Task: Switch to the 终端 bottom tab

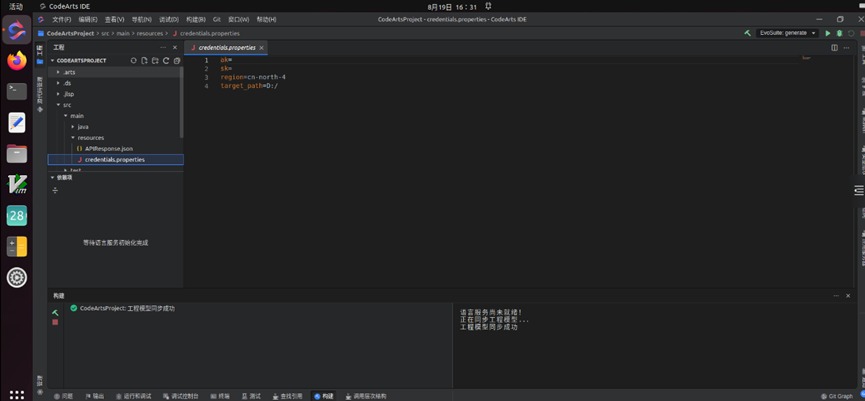Action: (220, 396)
